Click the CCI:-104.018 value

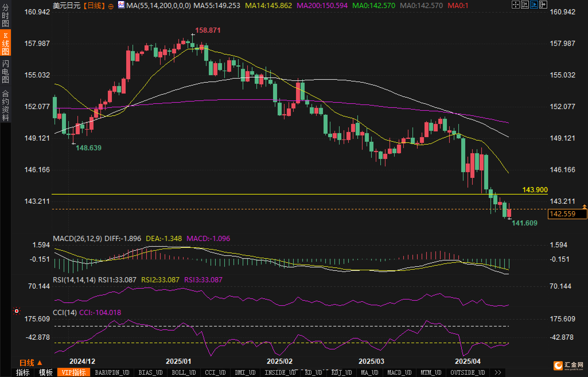[x=100, y=312]
